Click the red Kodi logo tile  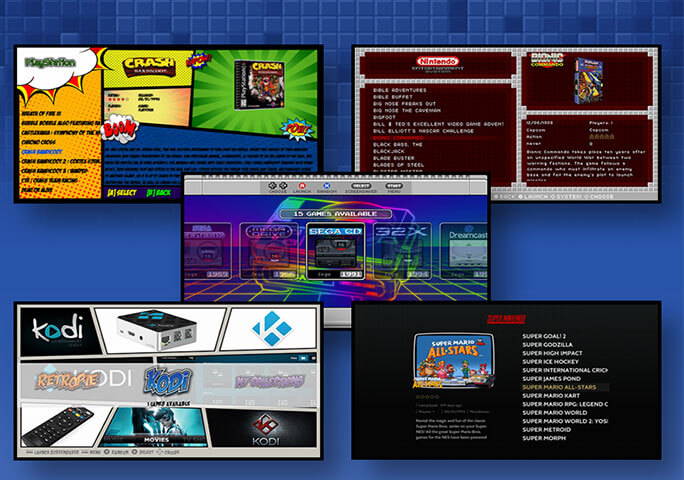pyautogui.click(x=265, y=428)
